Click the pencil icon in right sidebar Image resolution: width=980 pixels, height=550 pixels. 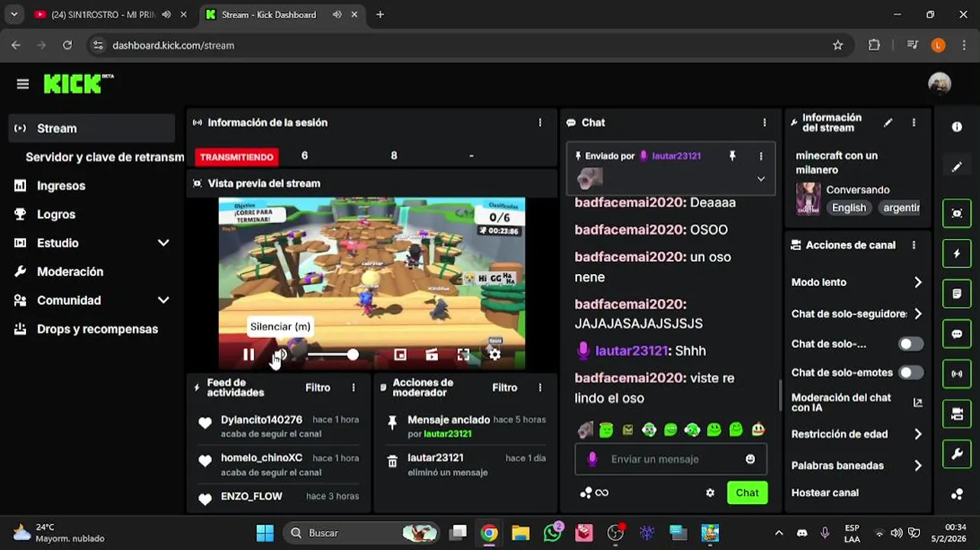(x=957, y=167)
